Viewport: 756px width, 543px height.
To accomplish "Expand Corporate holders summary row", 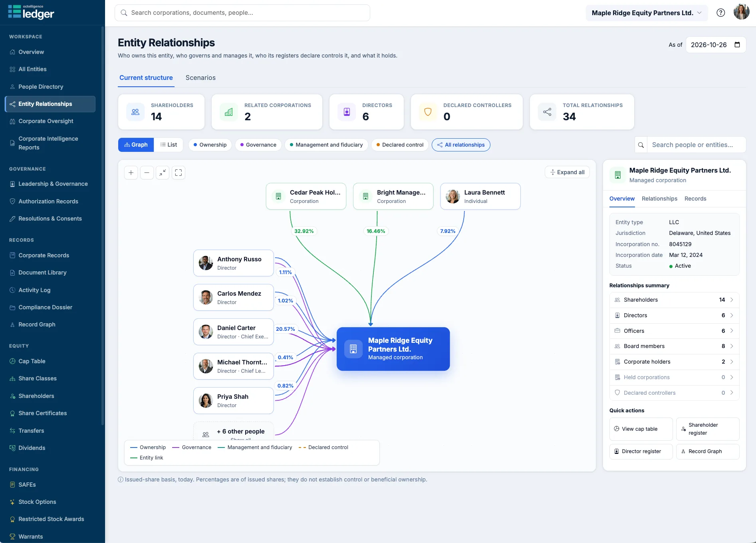I will pyautogui.click(x=674, y=362).
